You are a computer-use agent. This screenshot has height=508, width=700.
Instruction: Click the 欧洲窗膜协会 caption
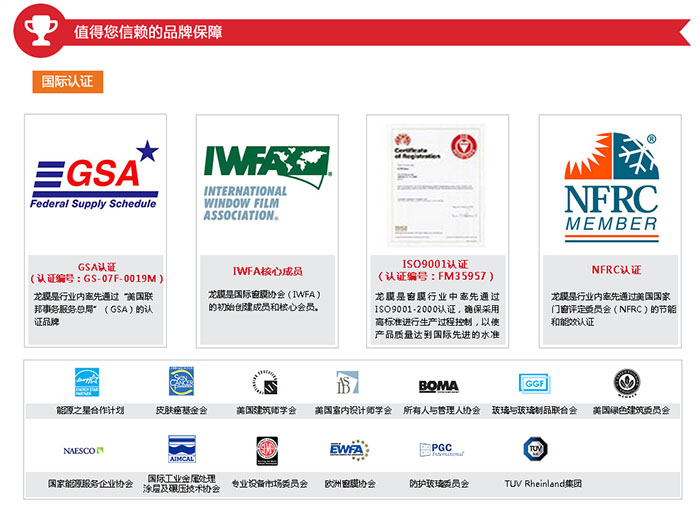pyautogui.click(x=350, y=483)
